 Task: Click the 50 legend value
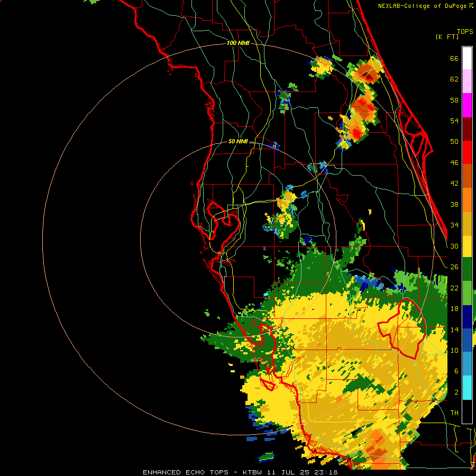tap(454, 142)
